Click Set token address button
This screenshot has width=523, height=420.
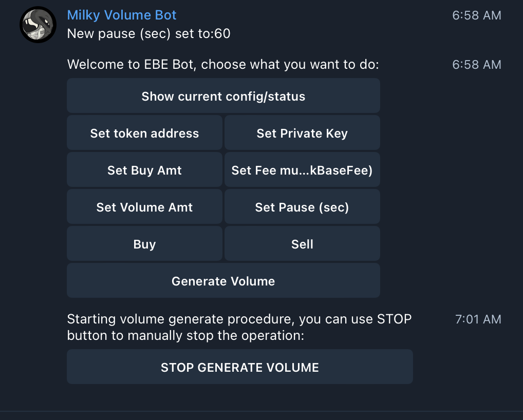click(x=144, y=133)
